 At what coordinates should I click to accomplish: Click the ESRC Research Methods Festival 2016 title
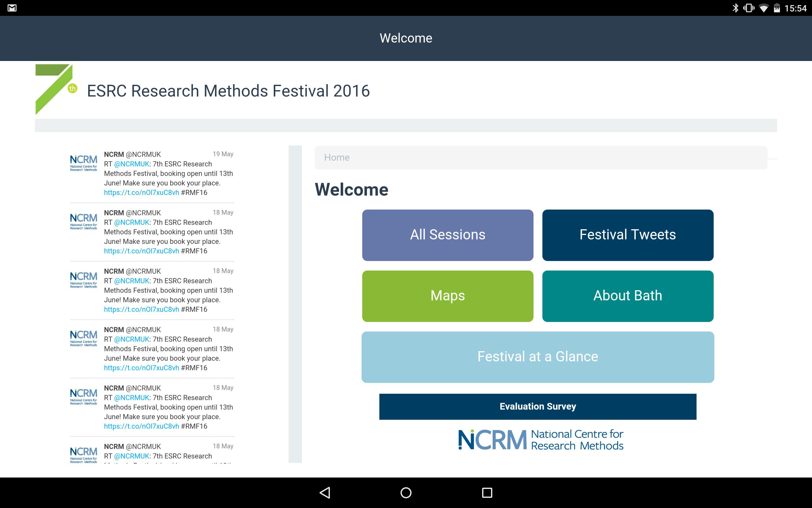click(x=228, y=91)
